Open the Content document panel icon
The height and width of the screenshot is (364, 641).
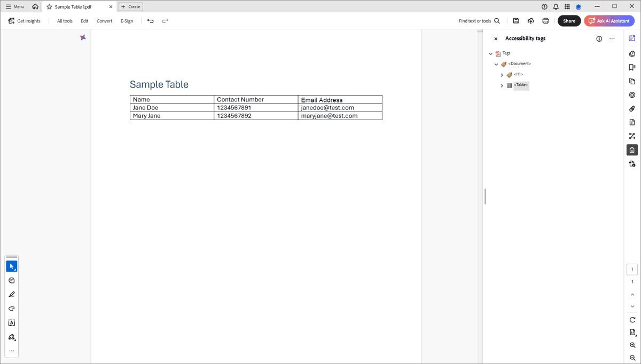coord(632,122)
